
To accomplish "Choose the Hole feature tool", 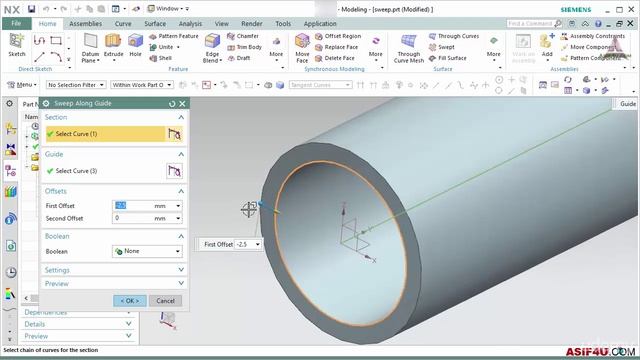I will pyautogui.click(x=135, y=46).
